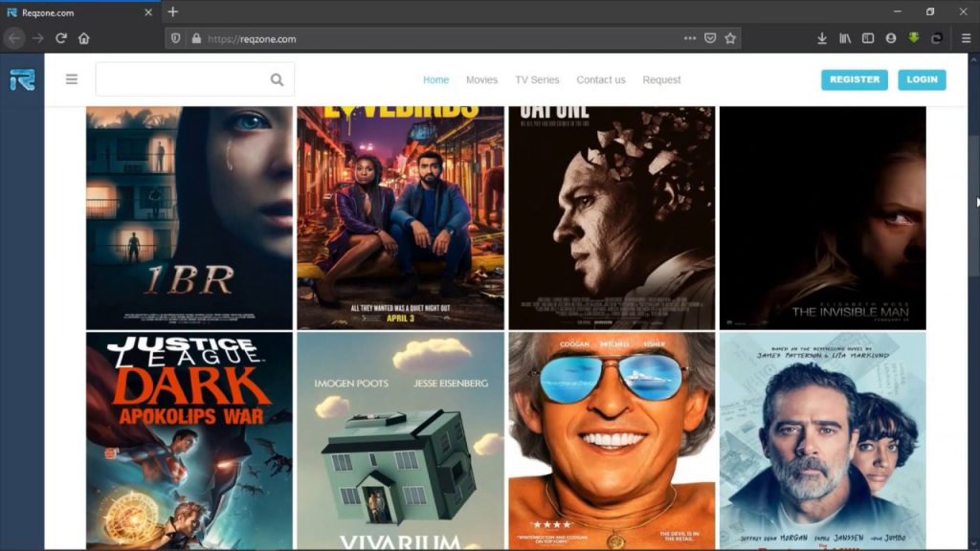Save page to Pocket
This screenshot has width=980, height=551.
710,38
